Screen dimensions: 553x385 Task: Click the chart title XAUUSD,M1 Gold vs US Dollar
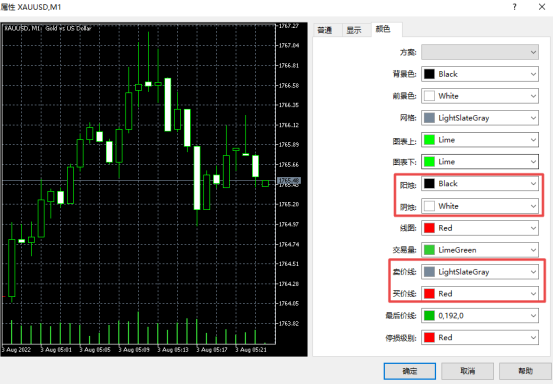coord(48,29)
